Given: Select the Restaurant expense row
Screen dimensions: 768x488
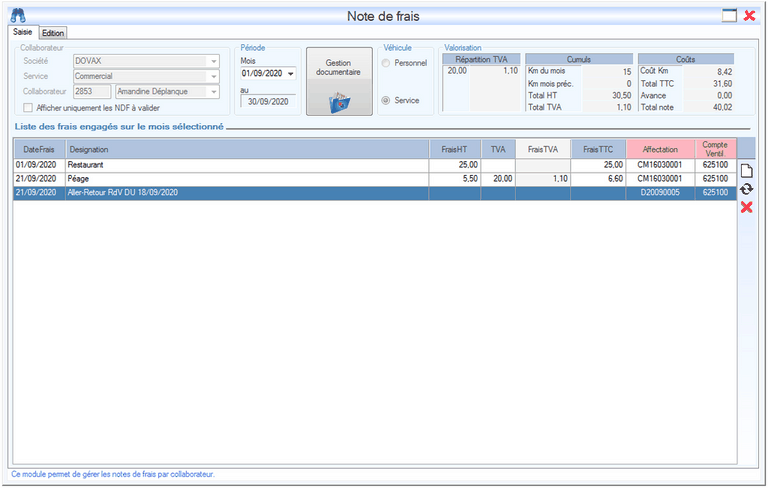Looking at the screenshot, I should pyautogui.click(x=375, y=165).
